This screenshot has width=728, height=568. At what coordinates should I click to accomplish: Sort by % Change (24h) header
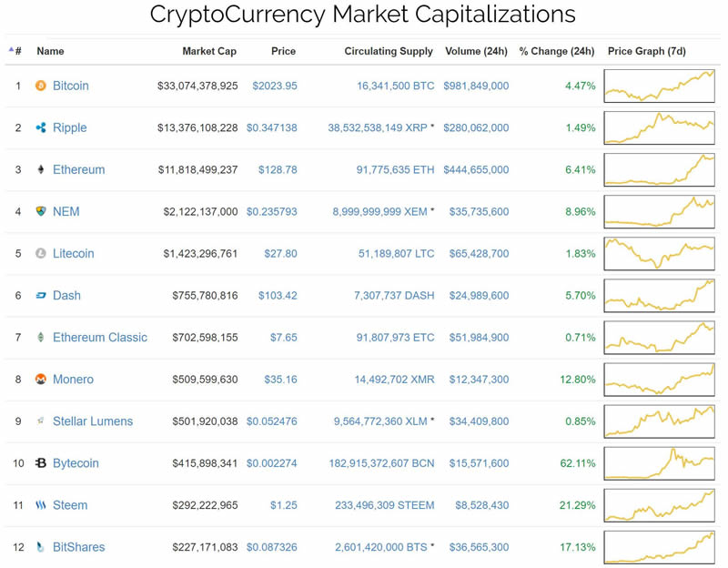coord(556,51)
